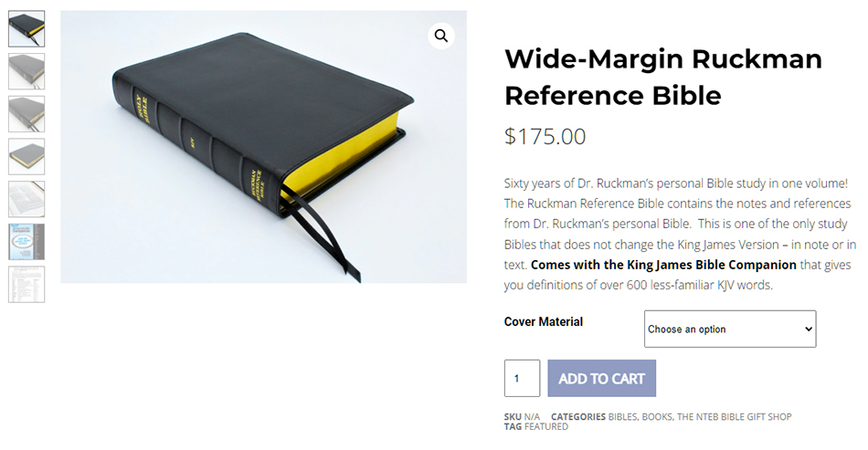The width and height of the screenshot is (868, 450).
Task: Click the Wide-Margin Ruckman Reference Bible title
Action: point(663,77)
